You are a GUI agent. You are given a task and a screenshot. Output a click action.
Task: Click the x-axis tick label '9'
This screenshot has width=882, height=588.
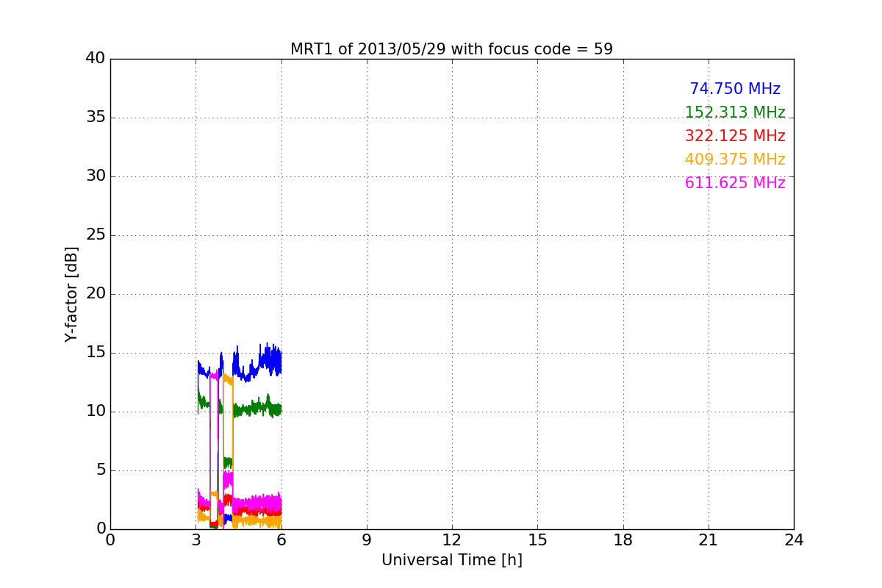(x=367, y=540)
